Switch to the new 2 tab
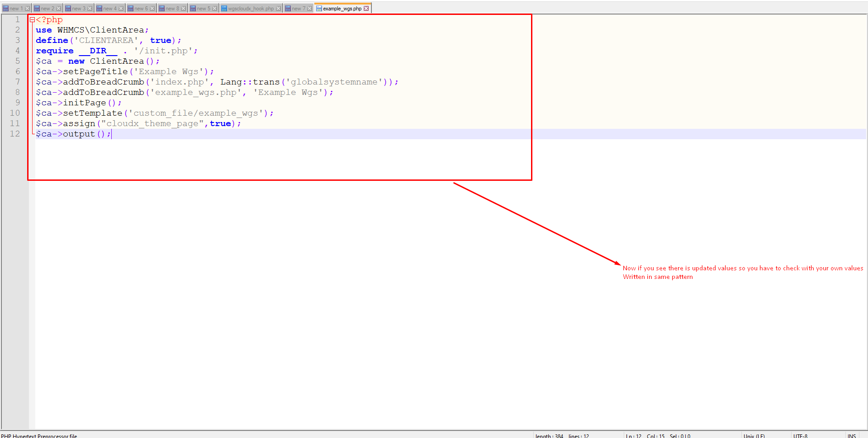This screenshot has height=438, width=868. click(47, 9)
